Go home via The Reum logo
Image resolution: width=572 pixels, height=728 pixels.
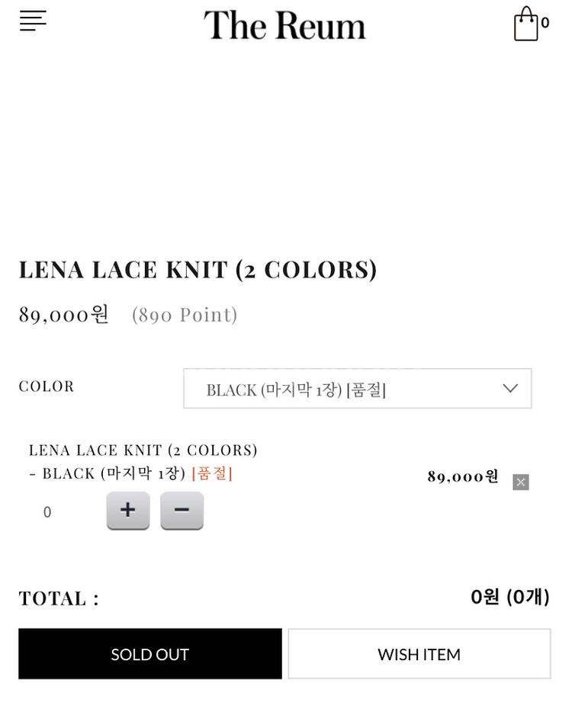coord(284,25)
